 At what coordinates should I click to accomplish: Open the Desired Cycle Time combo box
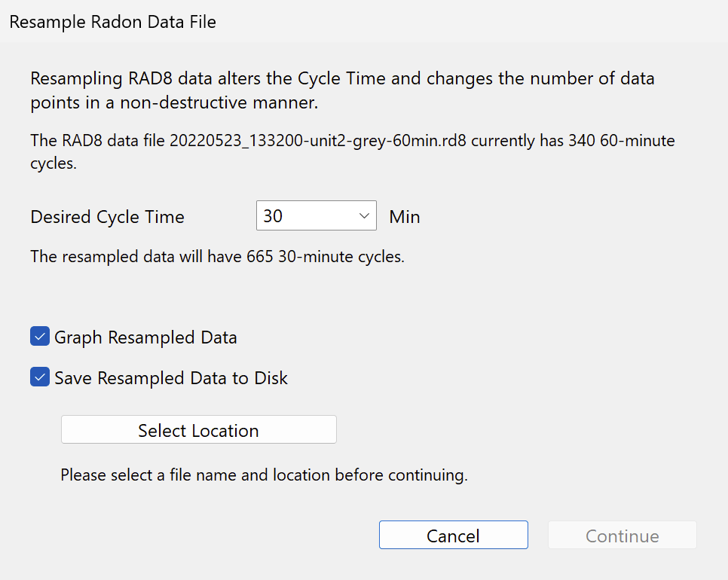tap(316, 217)
